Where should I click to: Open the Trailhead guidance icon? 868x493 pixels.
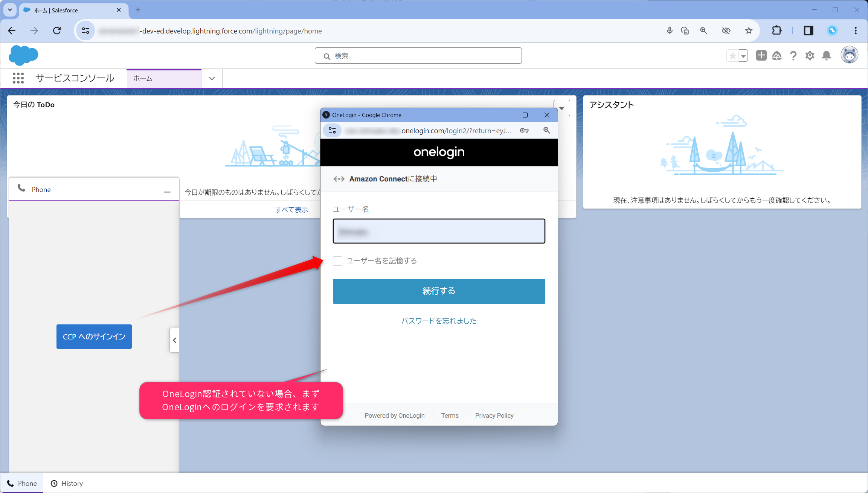pyautogui.click(x=777, y=56)
